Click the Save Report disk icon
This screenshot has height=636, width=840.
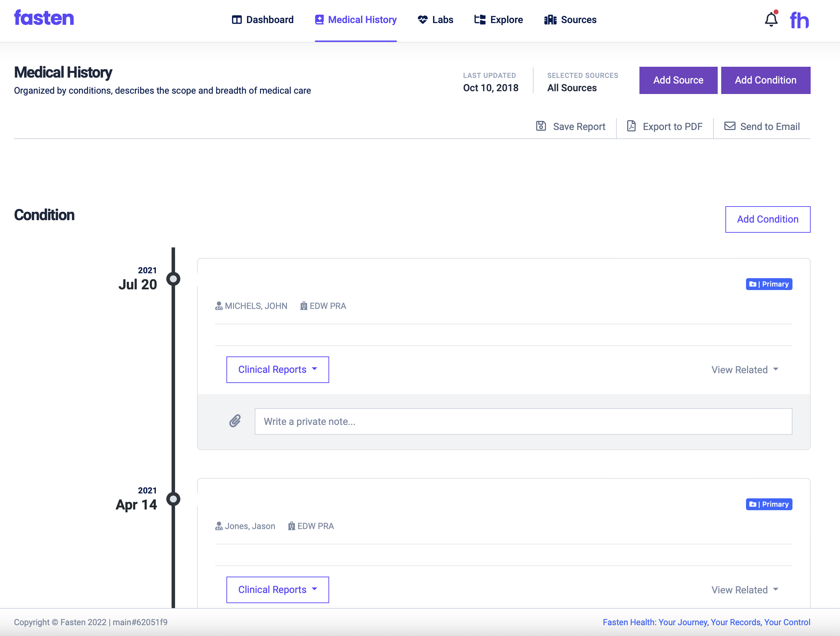[541, 126]
